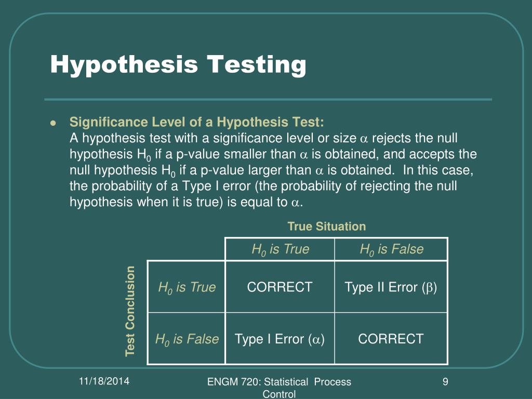Click the Type I Error (α) cell
The height and width of the screenshot is (399, 532).
280,339
